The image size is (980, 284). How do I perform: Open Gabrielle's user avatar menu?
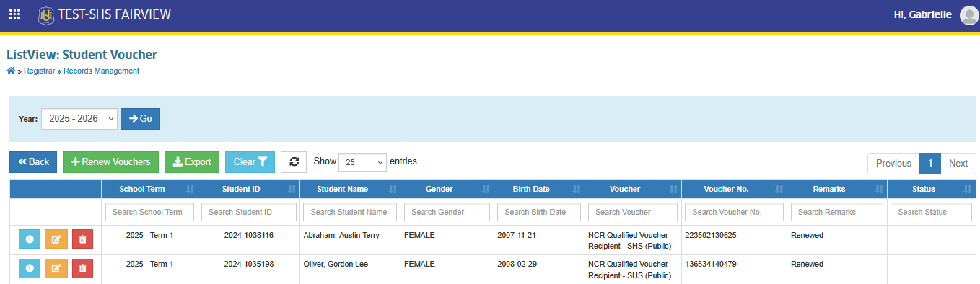pos(968,15)
